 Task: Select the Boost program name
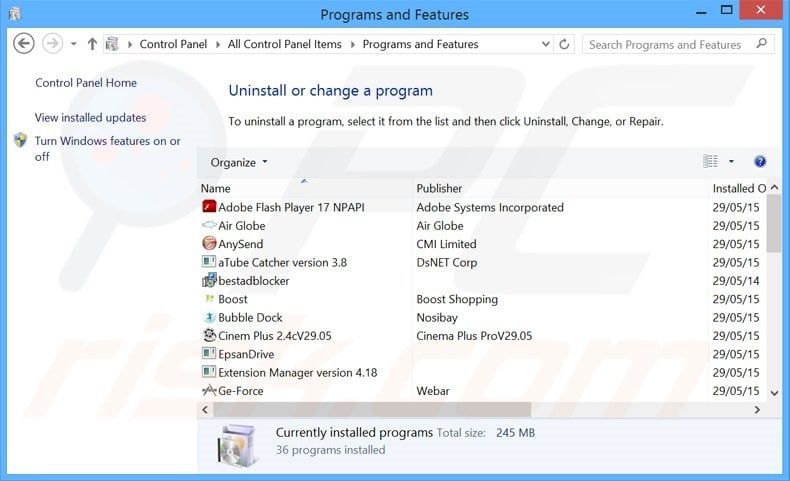(x=233, y=299)
